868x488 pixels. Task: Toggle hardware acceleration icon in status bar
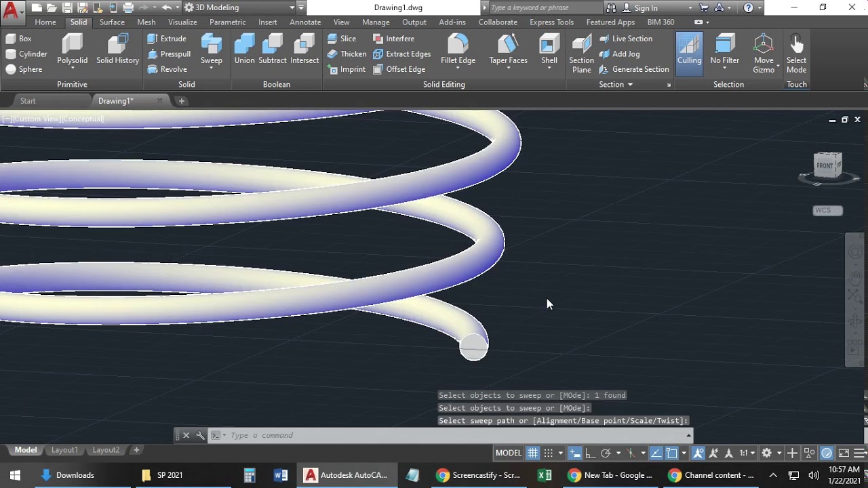[827, 453]
